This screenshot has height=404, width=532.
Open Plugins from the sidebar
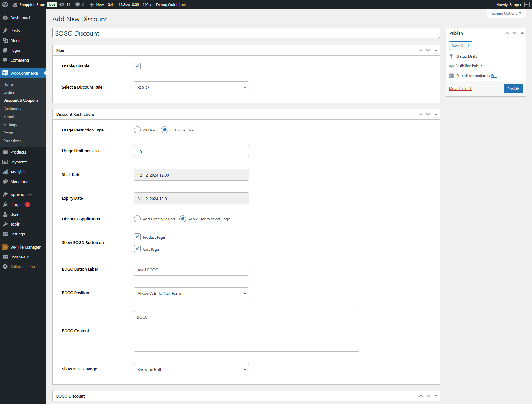coord(17,204)
